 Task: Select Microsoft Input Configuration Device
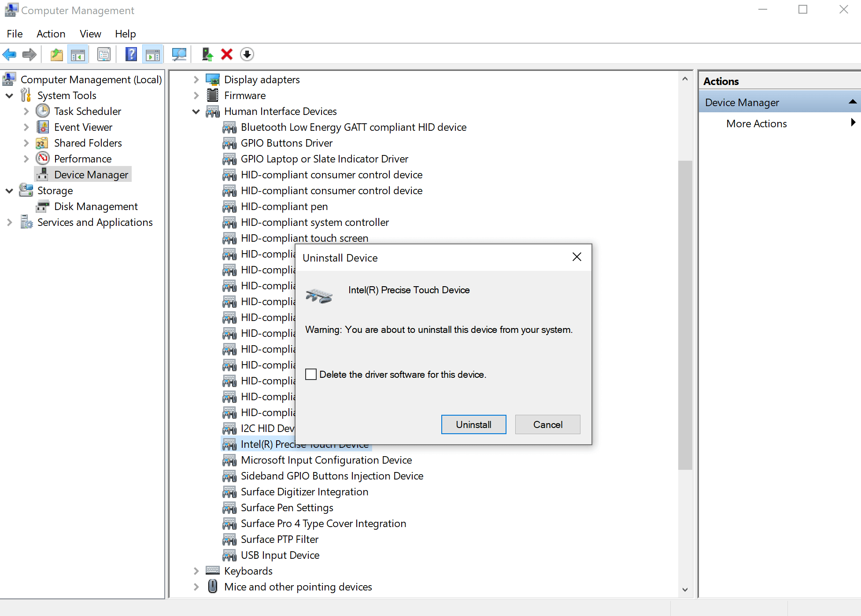point(326,460)
